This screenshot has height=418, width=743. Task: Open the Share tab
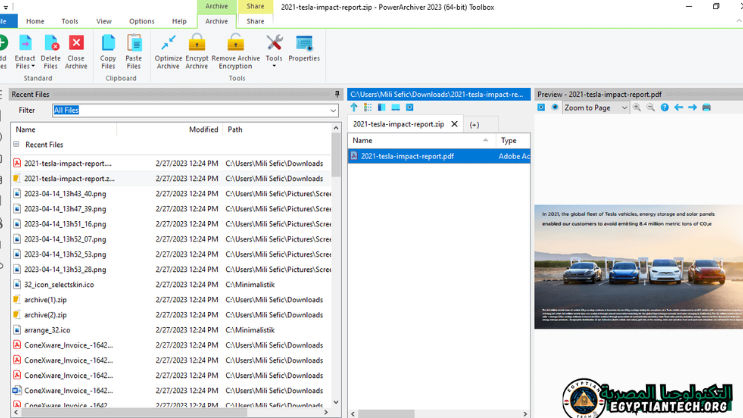tap(255, 21)
